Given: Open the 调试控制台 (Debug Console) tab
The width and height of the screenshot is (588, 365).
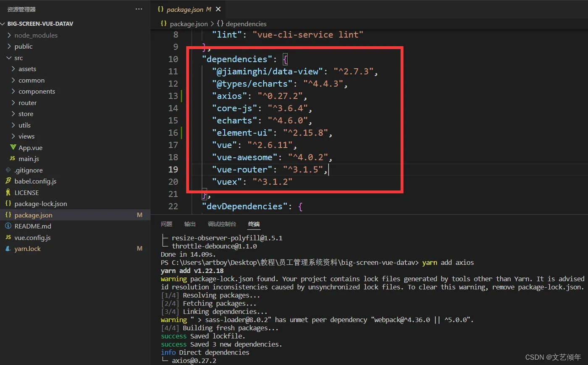Looking at the screenshot, I should (x=222, y=224).
